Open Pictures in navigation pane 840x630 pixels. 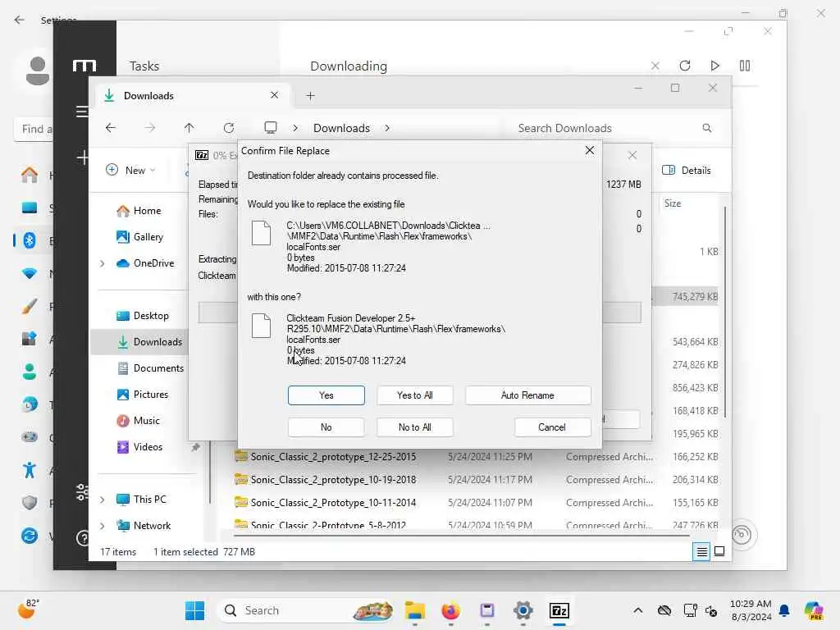(143, 395)
